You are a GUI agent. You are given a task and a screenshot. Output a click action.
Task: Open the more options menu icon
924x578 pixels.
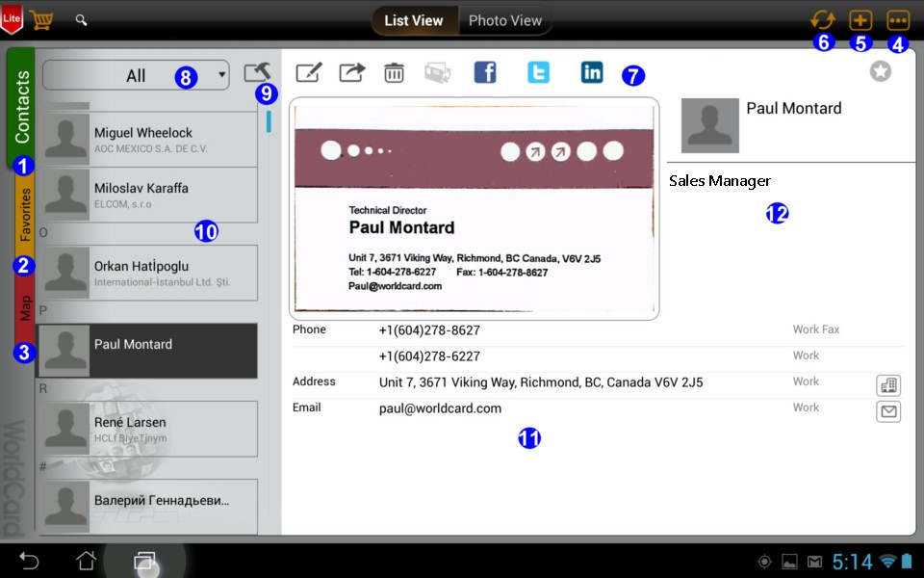point(897,20)
